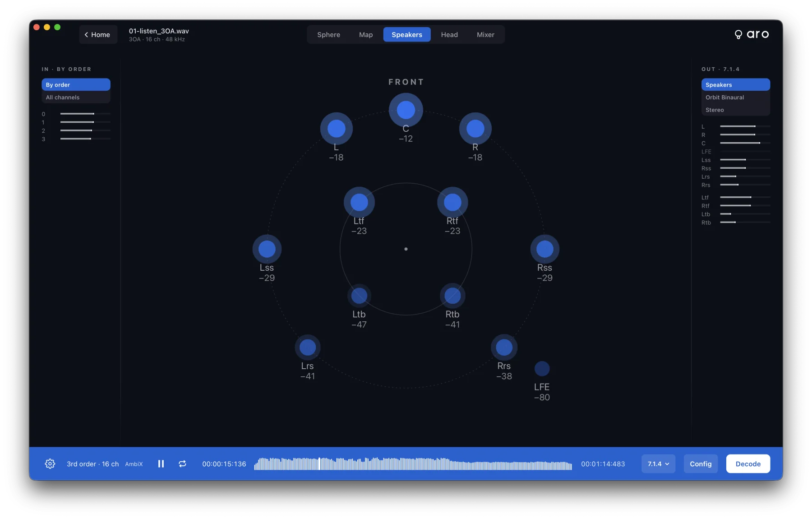
Task: Click the listener center dot
Action: point(406,249)
